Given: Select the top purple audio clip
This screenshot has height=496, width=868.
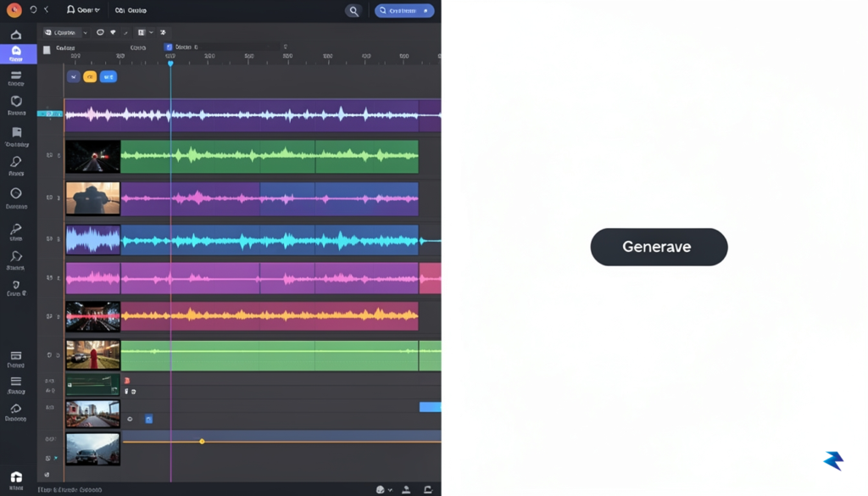Looking at the screenshot, I should (x=242, y=115).
